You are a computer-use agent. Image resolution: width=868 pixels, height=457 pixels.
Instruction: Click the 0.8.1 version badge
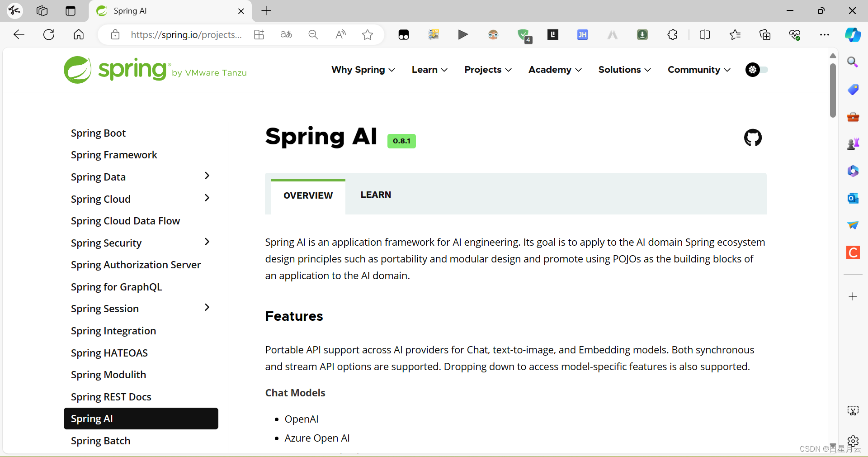tap(401, 141)
